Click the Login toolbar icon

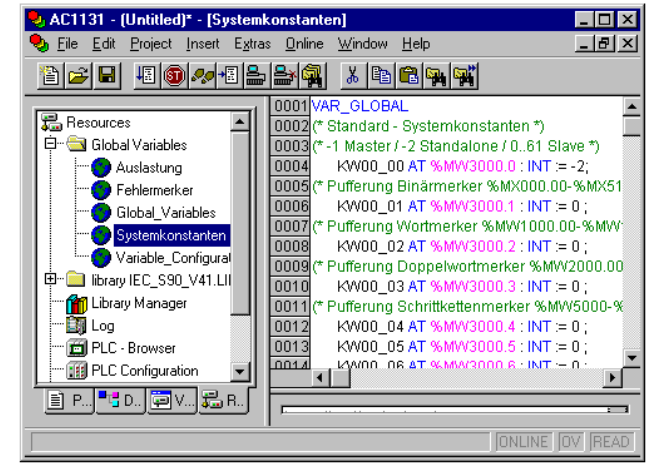pyautogui.click(x=256, y=76)
